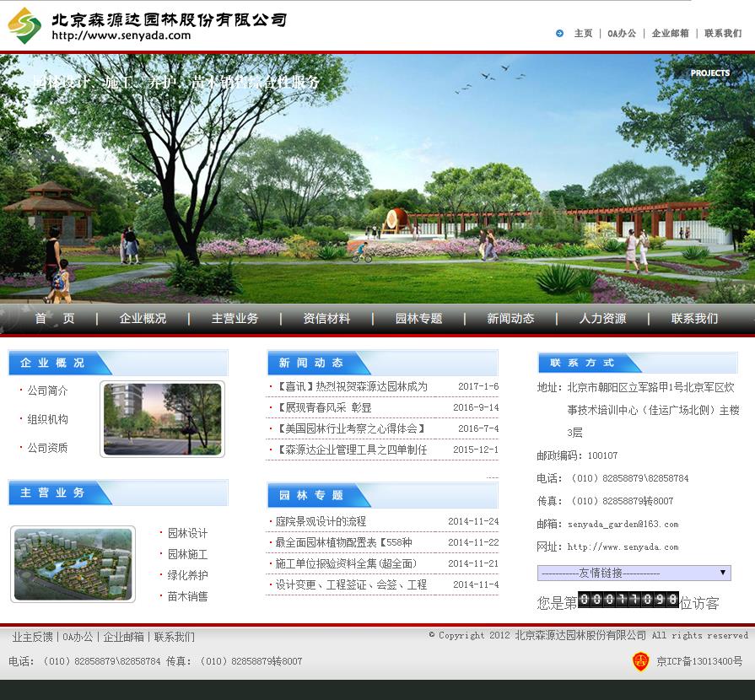Click the Senyada company logo icon
This screenshot has height=700, width=755.
pyautogui.click(x=24, y=25)
